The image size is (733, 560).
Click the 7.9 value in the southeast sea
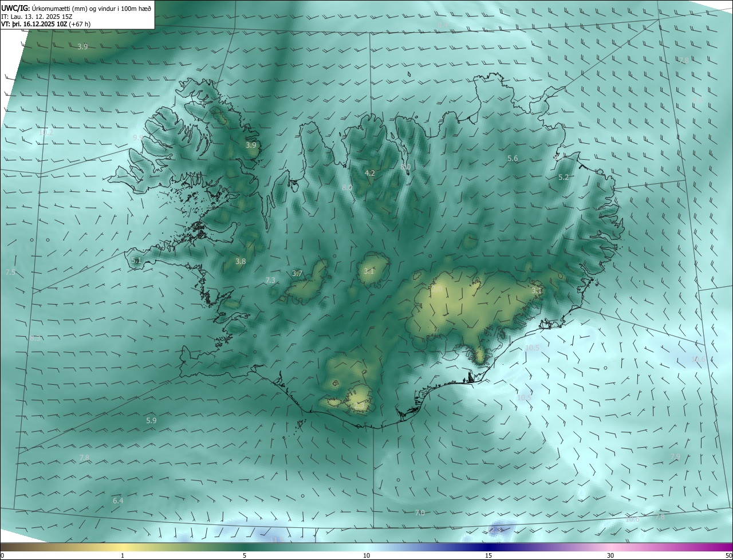coord(675,456)
